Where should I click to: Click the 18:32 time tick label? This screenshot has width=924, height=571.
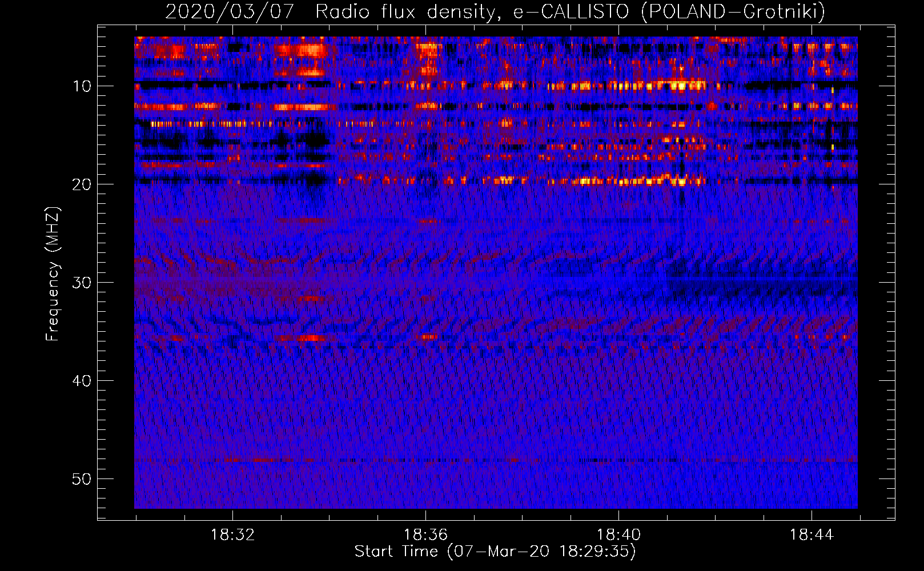click(x=232, y=535)
